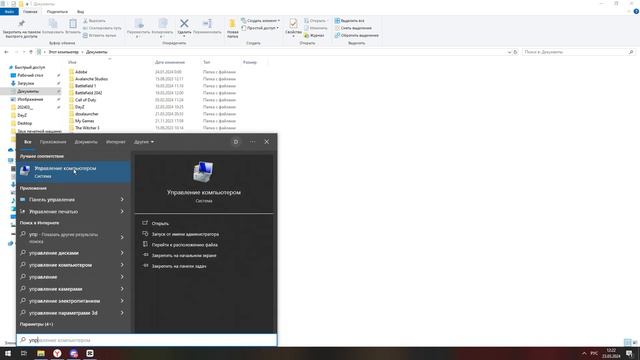Click into the taskbar search input field

tap(147, 340)
